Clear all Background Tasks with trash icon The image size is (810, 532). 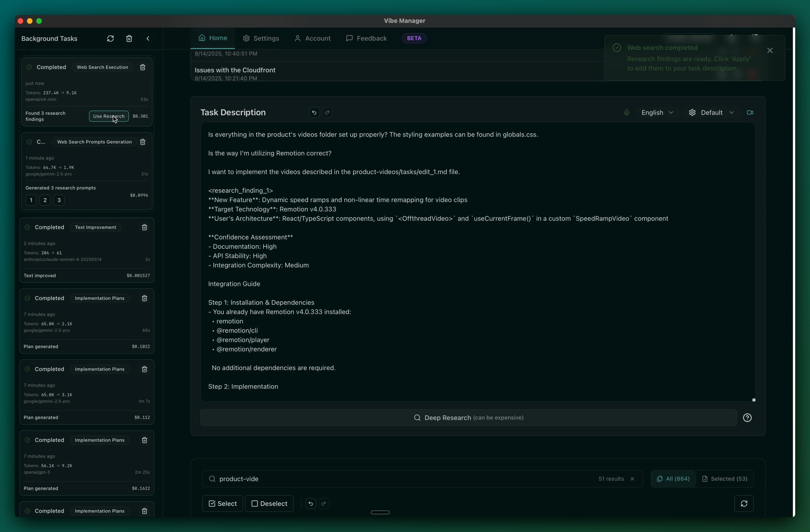tap(129, 38)
